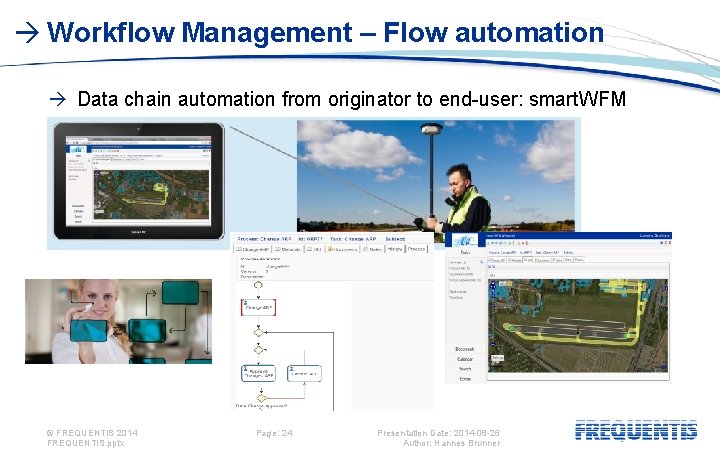Click the pan control above map zoom slider
Viewport: 720px width, 450px height.
tap(493, 286)
